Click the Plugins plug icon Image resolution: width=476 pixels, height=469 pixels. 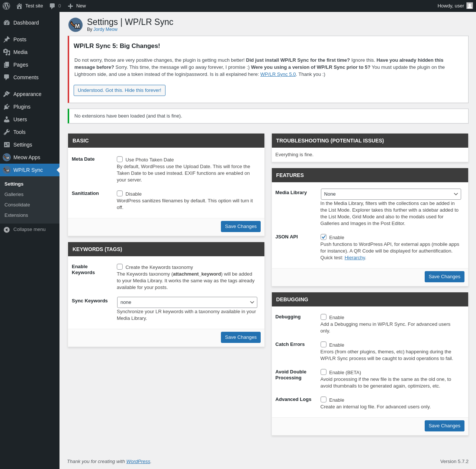(7, 107)
